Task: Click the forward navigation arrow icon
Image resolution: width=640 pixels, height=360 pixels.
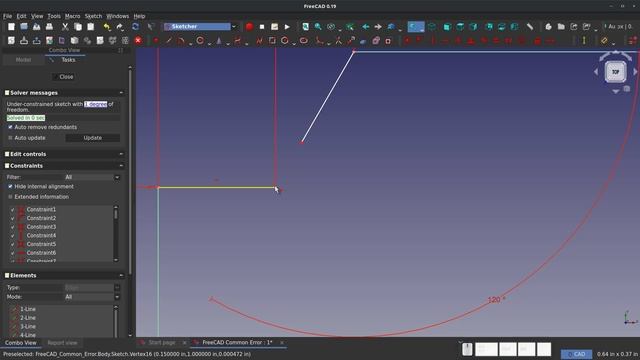Action: [x=378, y=27]
